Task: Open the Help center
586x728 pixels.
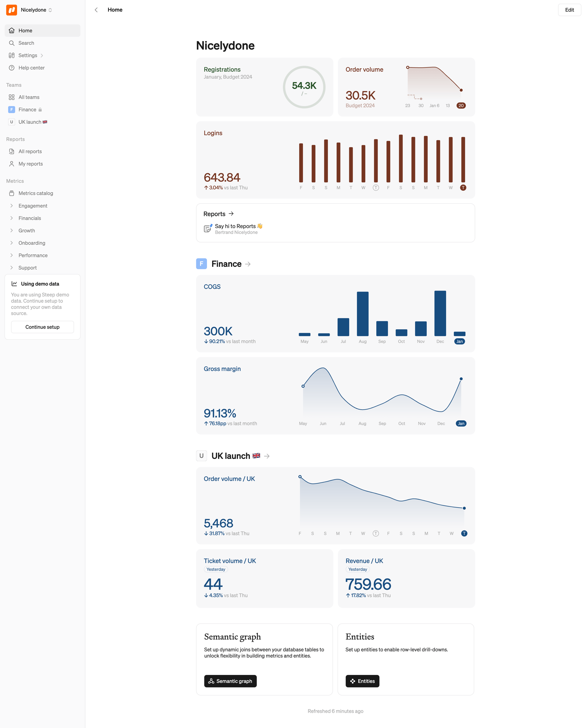Action: (31, 67)
